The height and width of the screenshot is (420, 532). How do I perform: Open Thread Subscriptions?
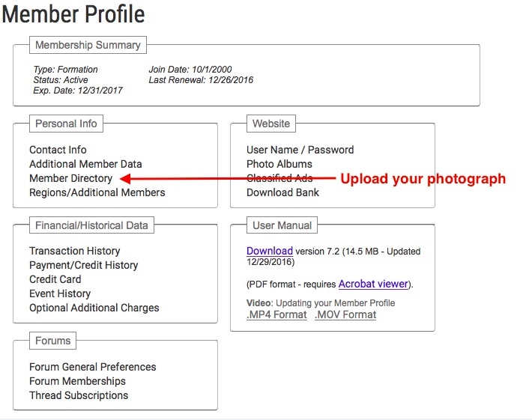tap(79, 395)
